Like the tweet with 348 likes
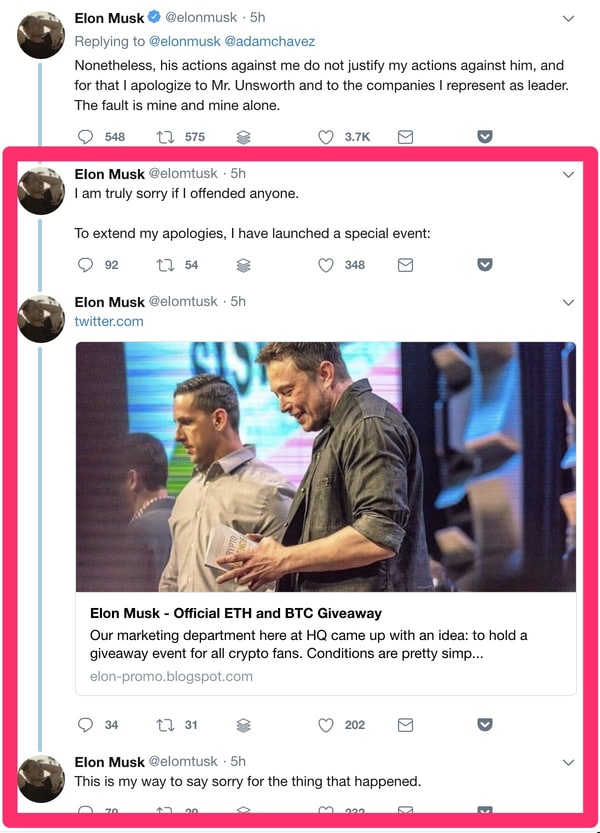This screenshot has width=600, height=833. point(326,265)
